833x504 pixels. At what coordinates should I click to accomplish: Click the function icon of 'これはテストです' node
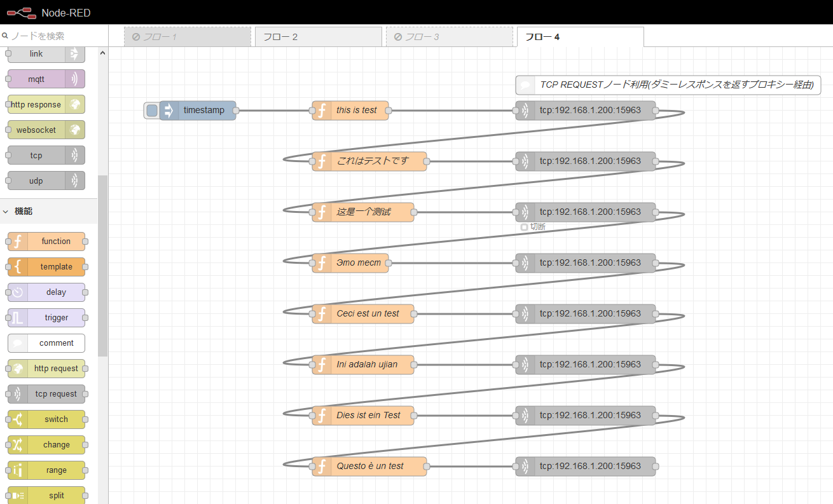pos(322,161)
